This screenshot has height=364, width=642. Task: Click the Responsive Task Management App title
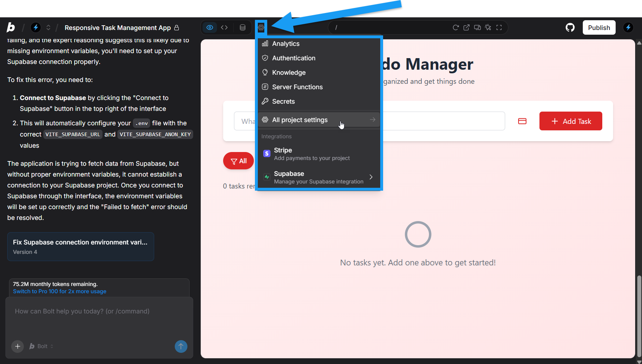point(118,28)
